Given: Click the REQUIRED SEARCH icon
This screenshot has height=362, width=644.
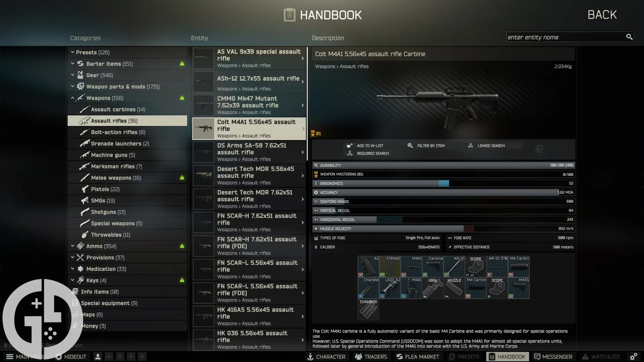Looking at the screenshot, I should pos(350,153).
